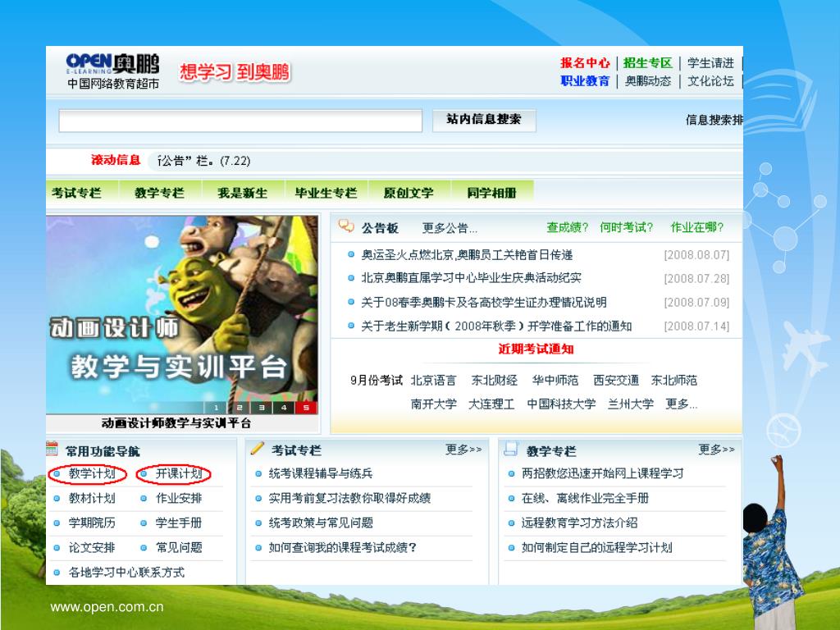Click 南开大学 exam notice link
This screenshot has width=840, height=630.
[x=433, y=404]
